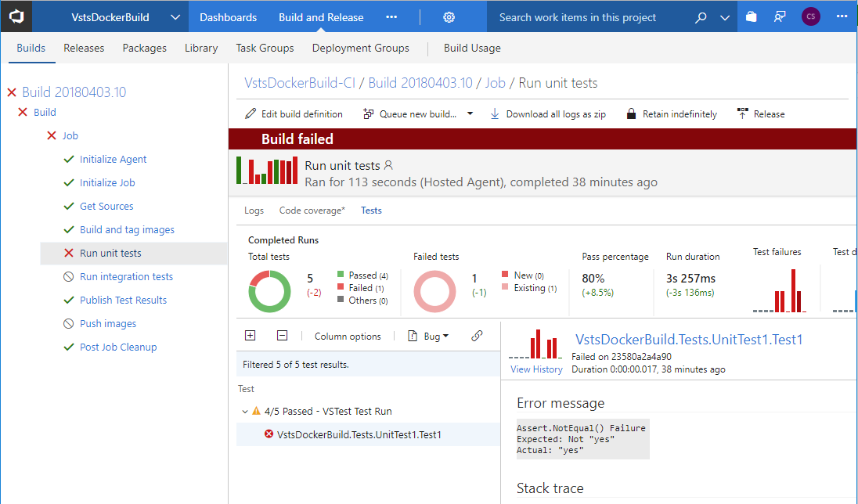Switch to the Library tab
The width and height of the screenshot is (858, 504).
(x=201, y=49)
